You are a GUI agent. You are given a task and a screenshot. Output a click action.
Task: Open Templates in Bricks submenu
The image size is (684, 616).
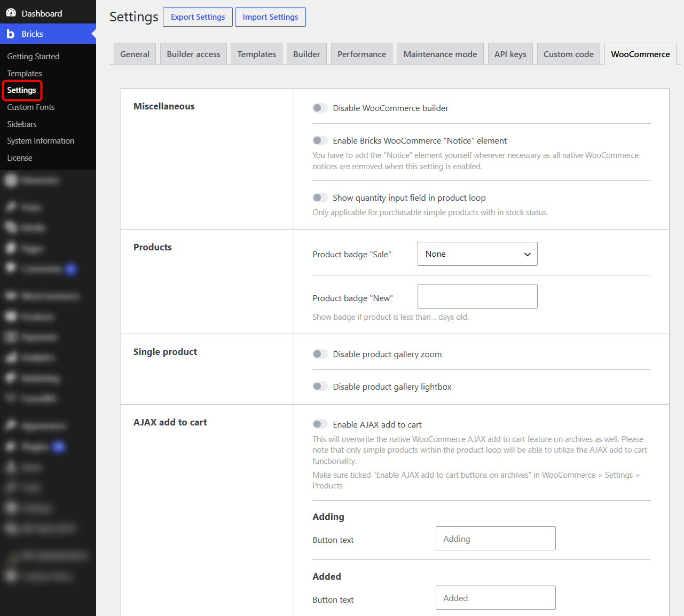coord(25,73)
